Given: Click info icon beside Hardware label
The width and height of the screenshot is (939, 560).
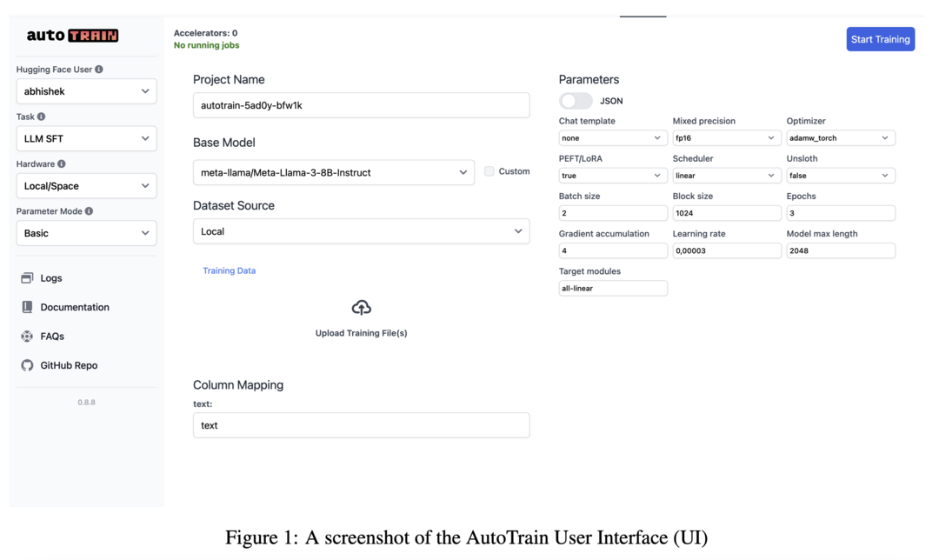Looking at the screenshot, I should [x=62, y=164].
